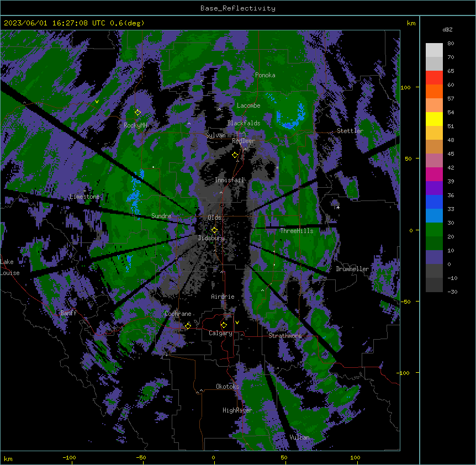Click the Lacombe town label
Image resolution: width=476 pixels, height=465 pixels.
pyautogui.click(x=248, y=105)
